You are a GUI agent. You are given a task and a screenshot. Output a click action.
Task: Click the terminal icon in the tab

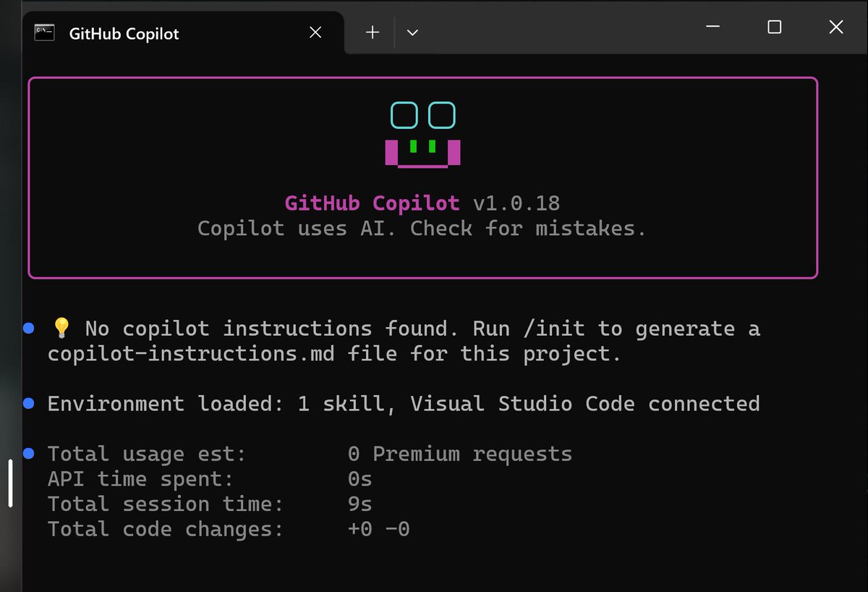click(45, 33)
